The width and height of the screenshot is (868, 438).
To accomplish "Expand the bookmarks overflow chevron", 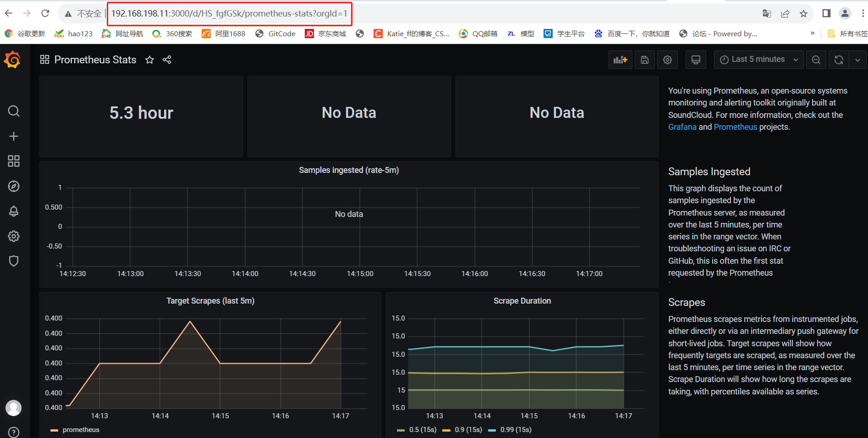I will [x=813, y=33].
